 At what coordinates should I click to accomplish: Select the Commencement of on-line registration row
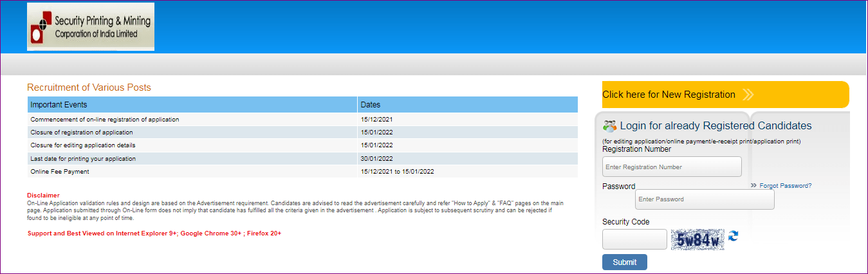(x=105, y=120)
